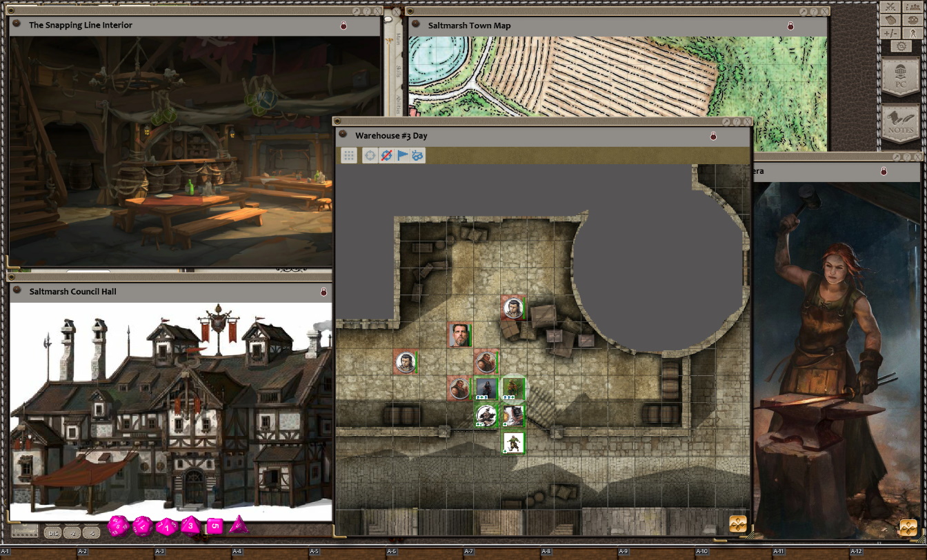This screenshot has width=927, height=560.
Task: Select hotkey slot A-7 in bottom bar
Action: pyautogui.click(x=468, y=552)
